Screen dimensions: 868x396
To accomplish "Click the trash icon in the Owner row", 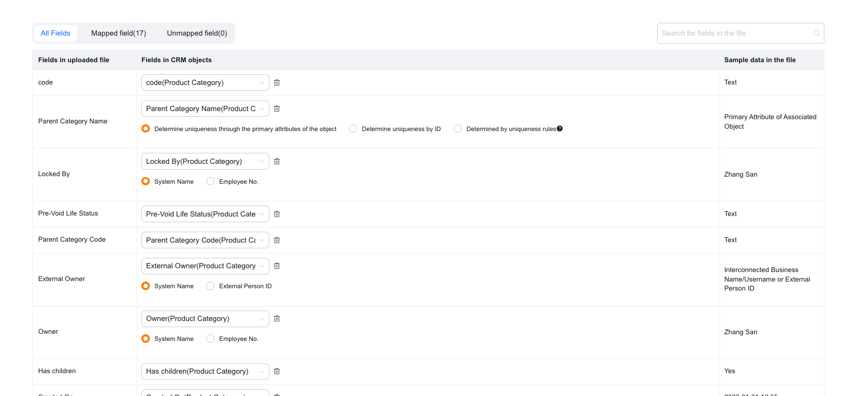I will coord(277,319).
